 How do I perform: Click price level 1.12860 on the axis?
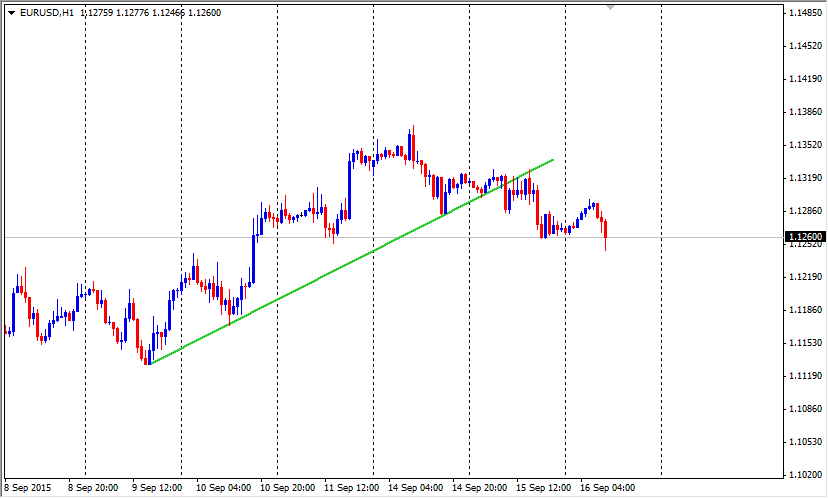tap(805, 211)
